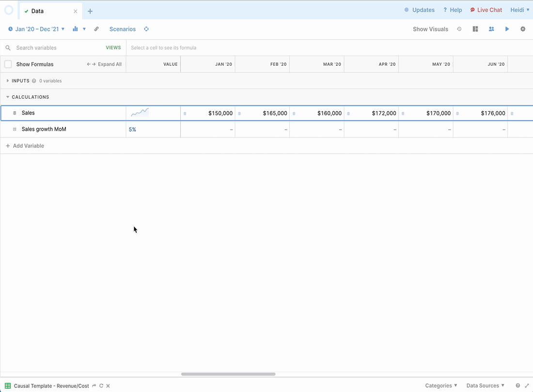Viewport: 533px width, 392px height.
Task: Open Heidi account dropdown
Action: click(x=520, y=10)
